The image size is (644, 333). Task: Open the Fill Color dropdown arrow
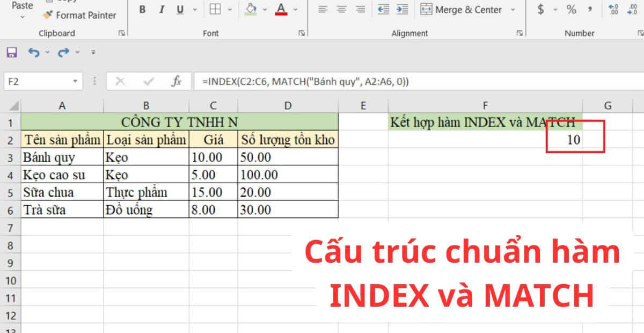(x=265, y=9)
